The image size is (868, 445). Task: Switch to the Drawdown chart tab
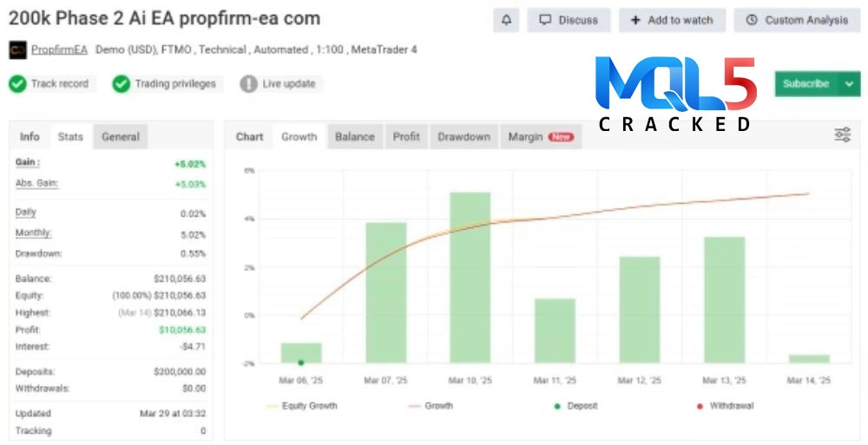(464, 137)
